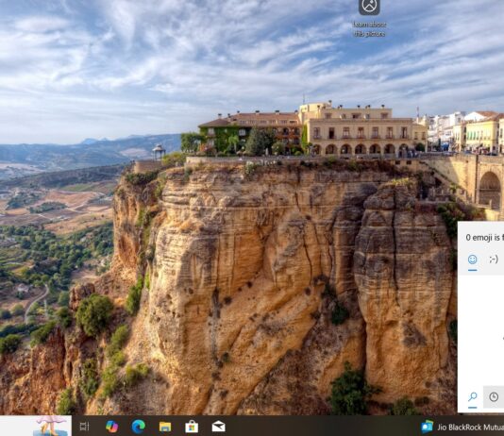The image size is (504, 436).
Task: Open the Mail app from the taskbar
Action: pyautogui.click(x=219, y=427)
